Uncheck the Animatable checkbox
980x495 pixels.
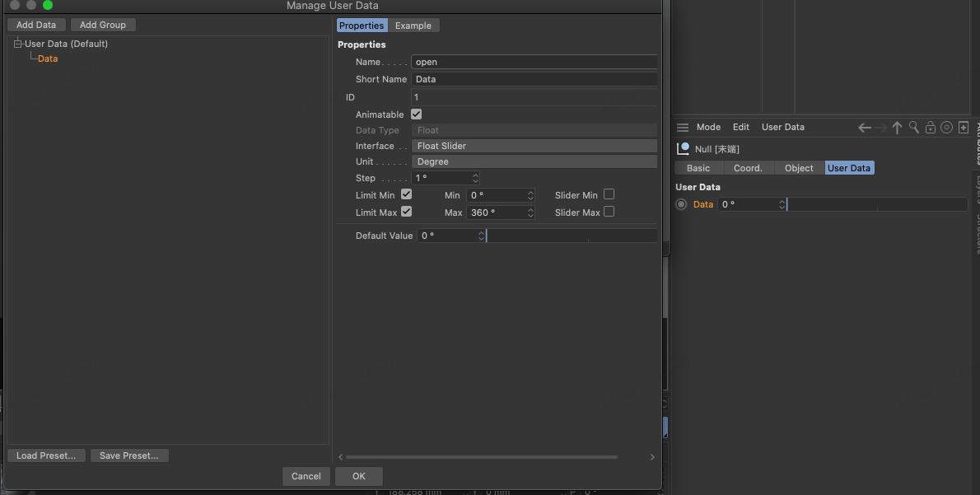click(x=416, y=114)
